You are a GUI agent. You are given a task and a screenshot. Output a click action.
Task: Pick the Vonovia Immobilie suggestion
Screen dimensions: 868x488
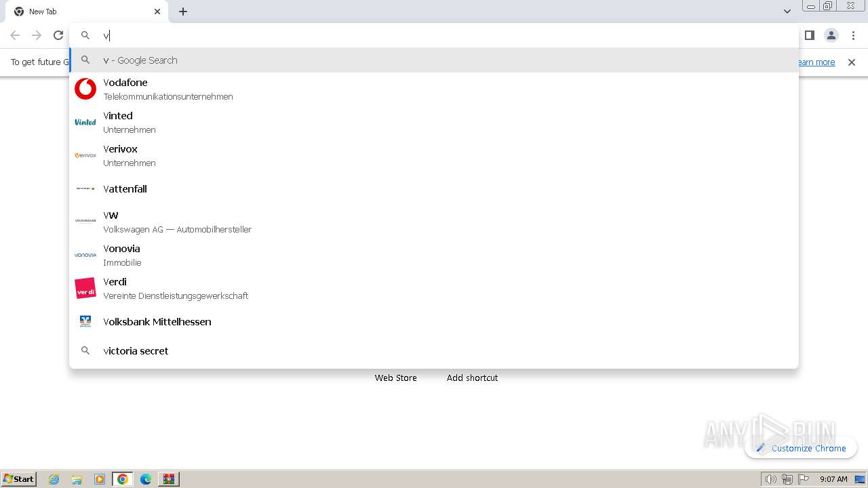pyautogui.click(x=434, y=255)
